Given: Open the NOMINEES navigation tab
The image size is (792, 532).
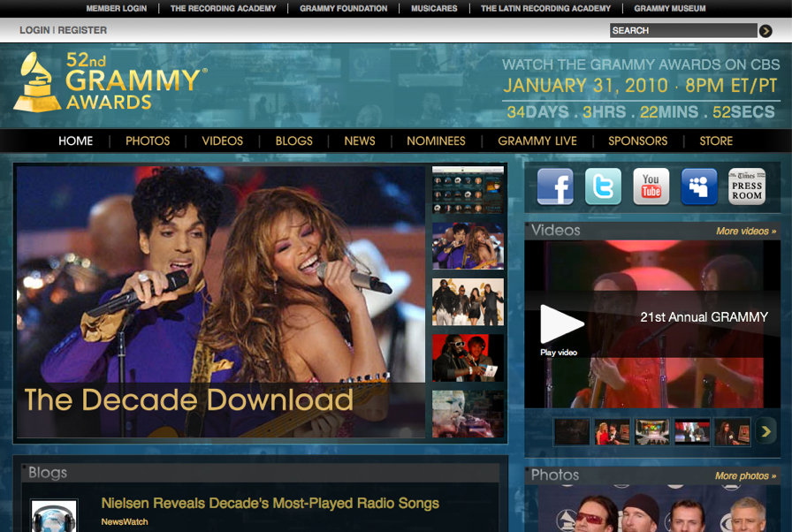Looking at the screenshot, I should 436,141.
